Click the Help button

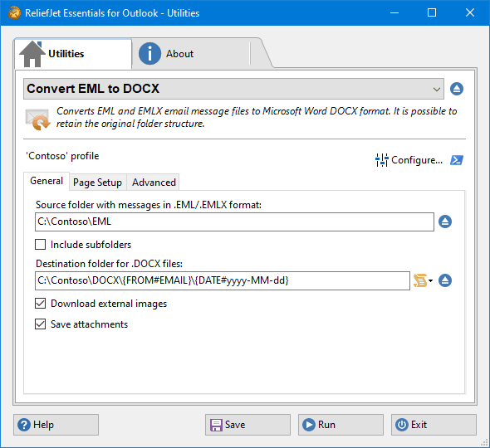(56, 425)
